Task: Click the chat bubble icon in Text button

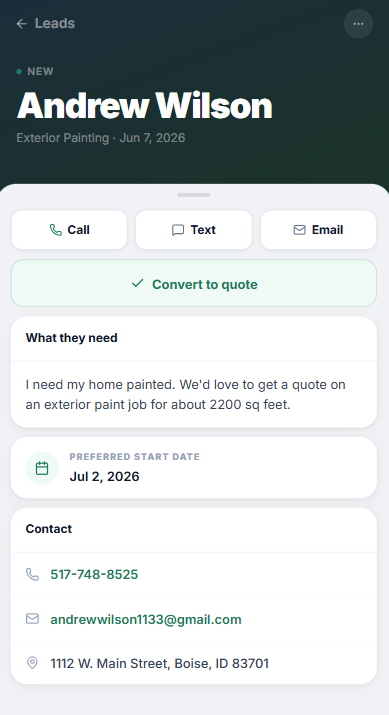Action: pyautogui.click(x=178, y=230)
